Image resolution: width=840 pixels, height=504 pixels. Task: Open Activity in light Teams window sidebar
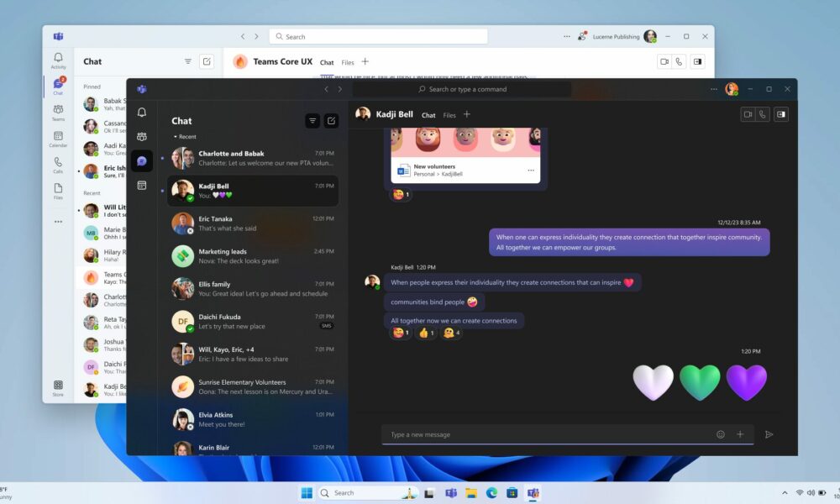(x=59, y=60)
